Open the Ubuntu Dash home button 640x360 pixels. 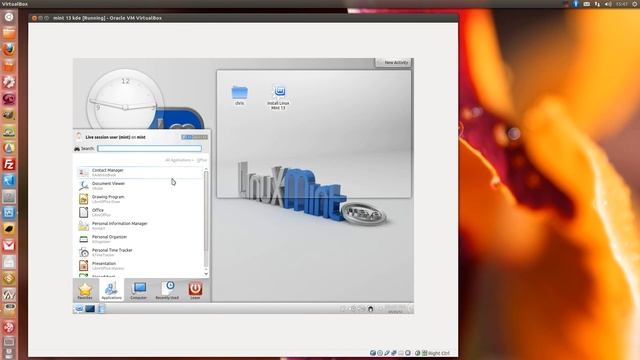(9, 17)
